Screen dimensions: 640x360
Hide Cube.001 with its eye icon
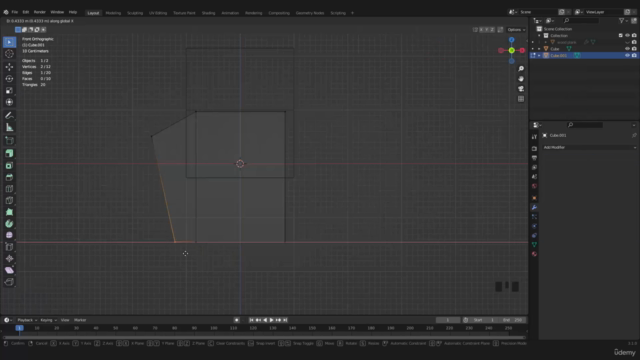point(627,56)
